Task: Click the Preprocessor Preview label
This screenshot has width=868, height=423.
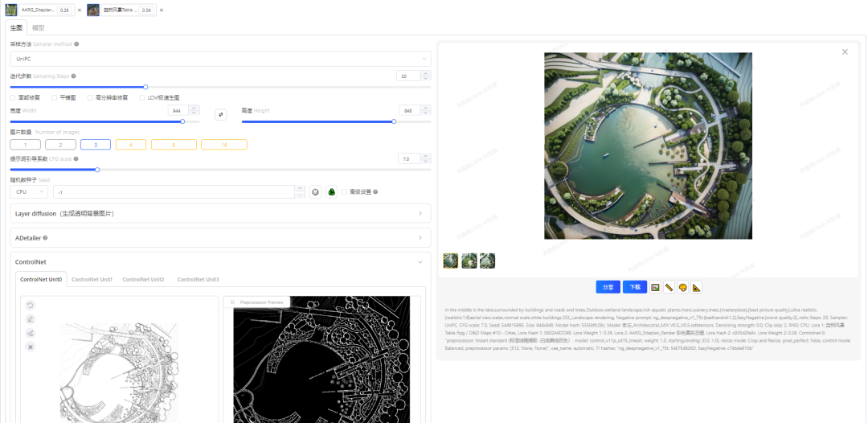Action: click(x=261, y=302)
